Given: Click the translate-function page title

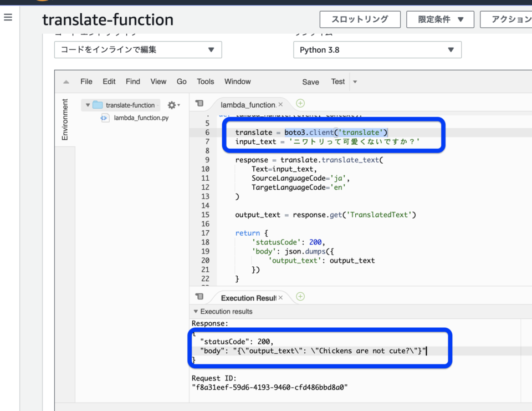Looking at the screenshot, I should coord(108,20).
